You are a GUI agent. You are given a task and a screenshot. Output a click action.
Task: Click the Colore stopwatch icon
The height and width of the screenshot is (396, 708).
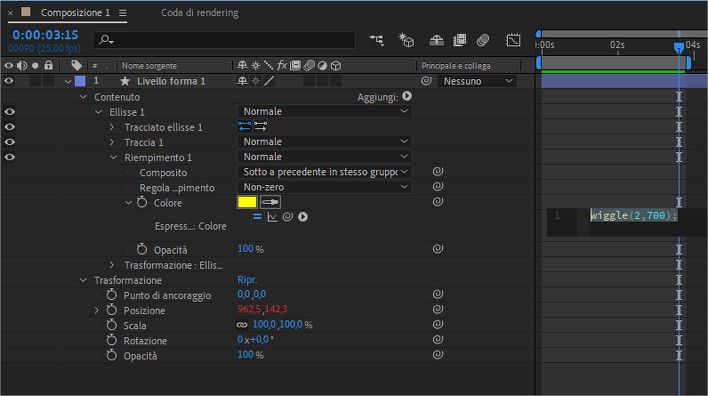click(x=142, y=202)
